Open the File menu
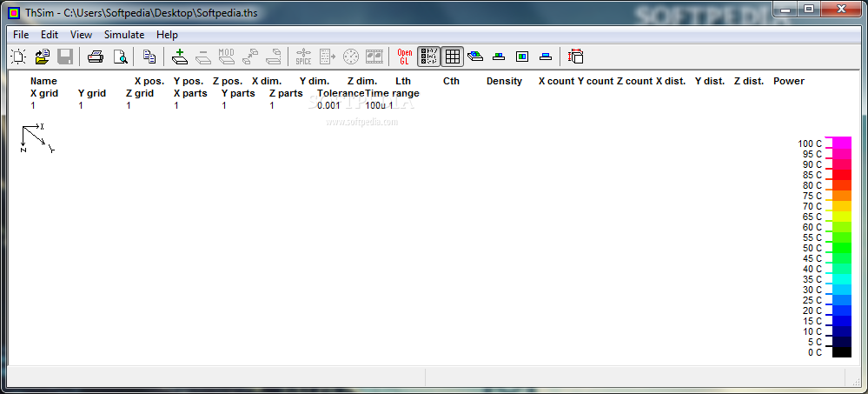 (21, 35)
